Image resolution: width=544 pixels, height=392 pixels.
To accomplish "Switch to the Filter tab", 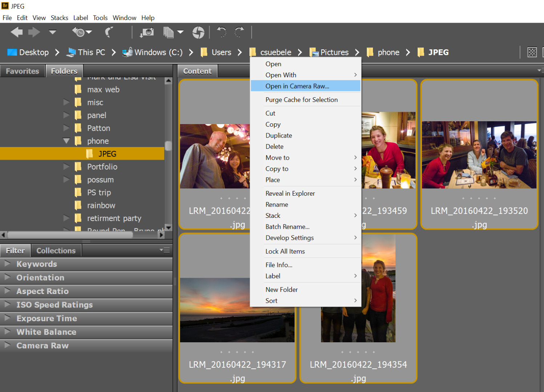I will pyautogui.click(x=15, y=251).
